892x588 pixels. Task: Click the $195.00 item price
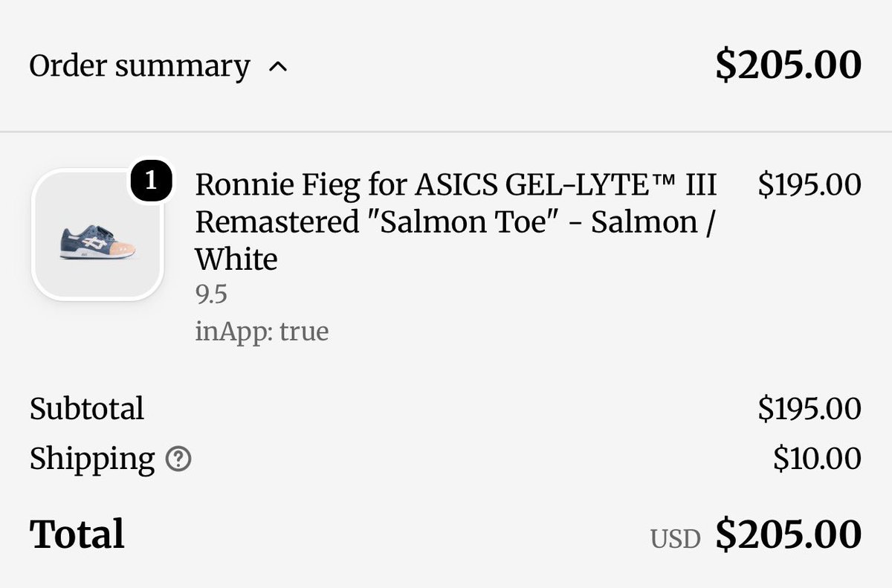click(x=809, y=184)
